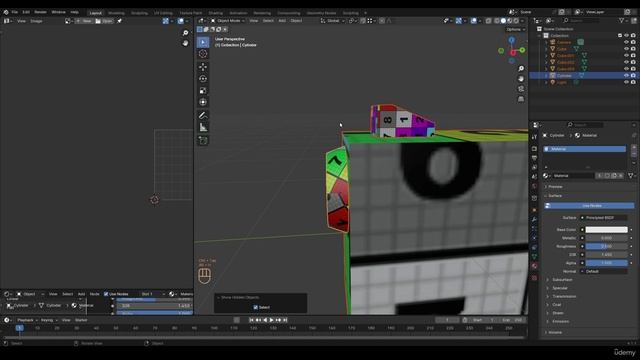The width and height of the screenshot is (640, 360).
Task: Pin image icon in image editor header
Action: pyautogui.click(x=120, y=21)
